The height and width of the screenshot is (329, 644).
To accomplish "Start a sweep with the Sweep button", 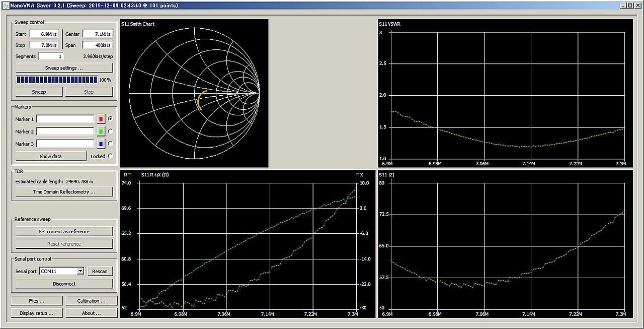I will point(39,92).
